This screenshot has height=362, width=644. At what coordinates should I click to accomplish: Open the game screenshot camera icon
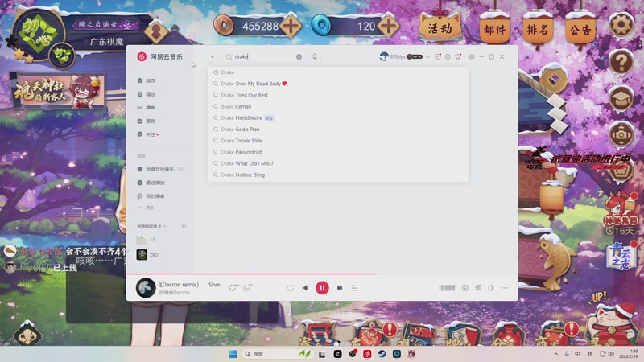click(x=621, y=134)
